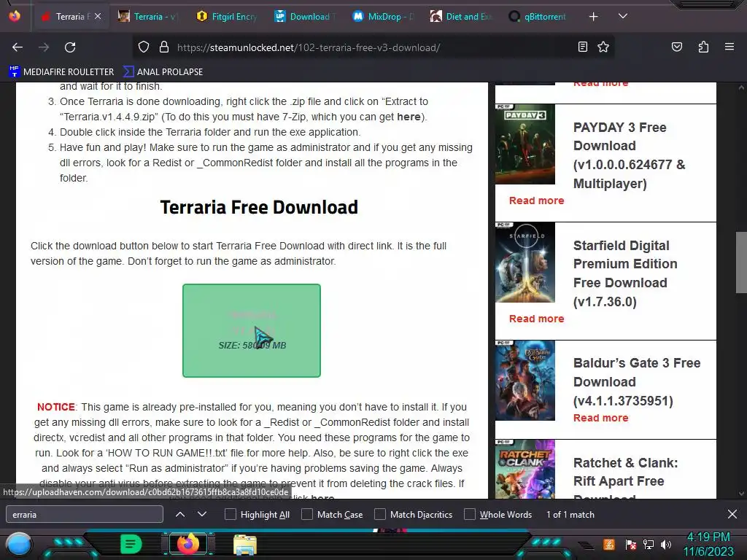Image resolution: width=747 pixels, height=560 pixels.
Task: Open the Starfield cover thumbnail
Action: click(525, 262)
